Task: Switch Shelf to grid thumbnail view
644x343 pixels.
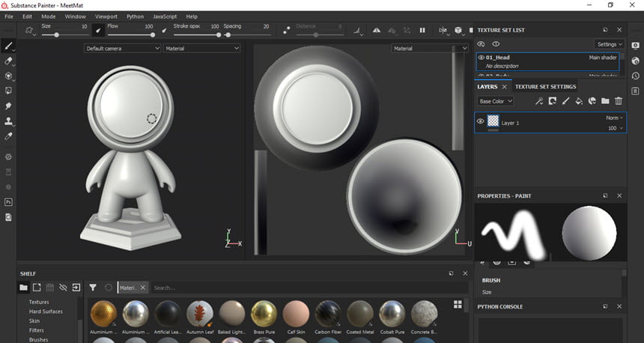Action: pos(458,304)
